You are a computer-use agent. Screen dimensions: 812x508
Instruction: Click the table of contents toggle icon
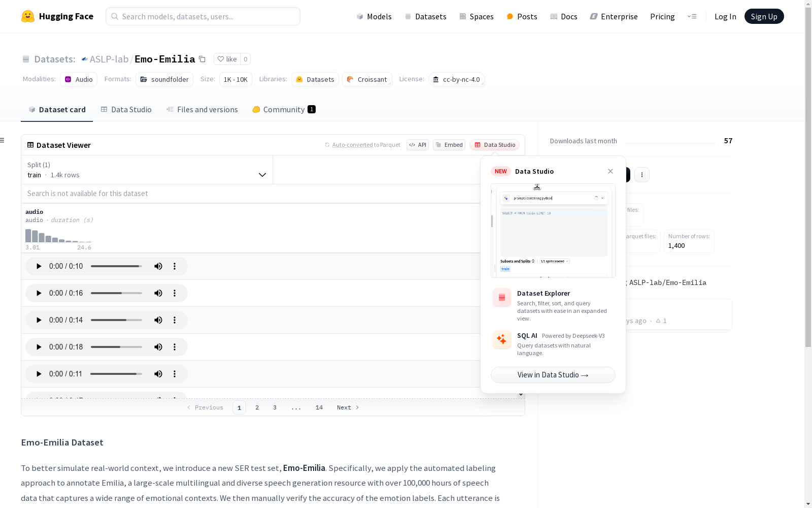click(x=2, y=140)
